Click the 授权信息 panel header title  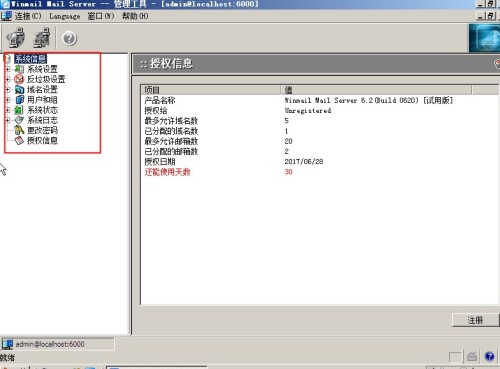click(x=171, y=63)
